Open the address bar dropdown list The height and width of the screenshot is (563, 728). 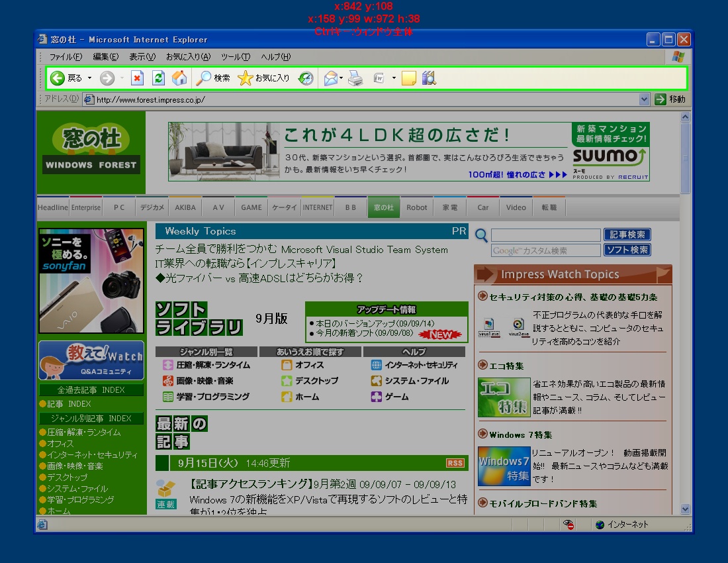[644, 99]
